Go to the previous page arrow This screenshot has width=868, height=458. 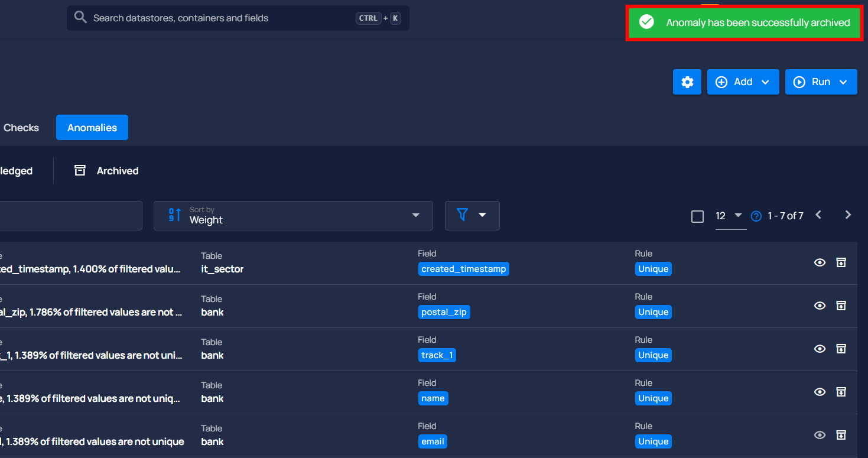click(x=818, y=215)
